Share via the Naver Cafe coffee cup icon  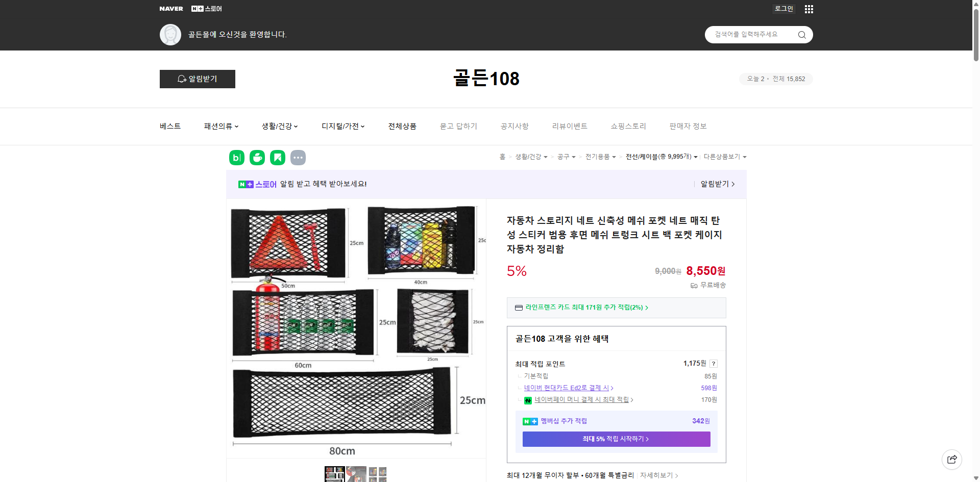point(257,158)
